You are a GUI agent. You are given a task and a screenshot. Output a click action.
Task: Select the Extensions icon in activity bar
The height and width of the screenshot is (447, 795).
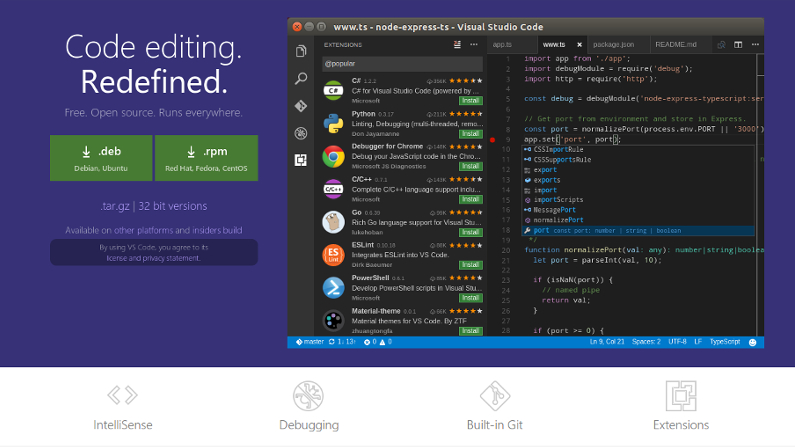301,160
